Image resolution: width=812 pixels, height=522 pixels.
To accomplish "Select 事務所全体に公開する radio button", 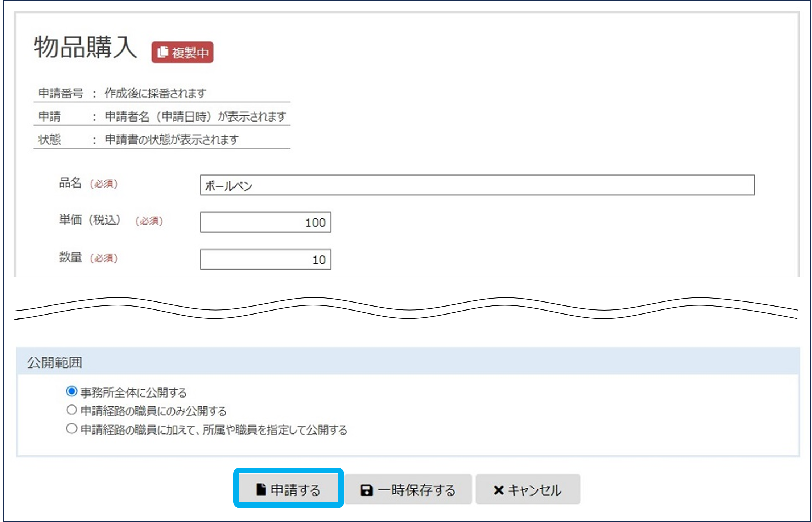I will (71, 391).
